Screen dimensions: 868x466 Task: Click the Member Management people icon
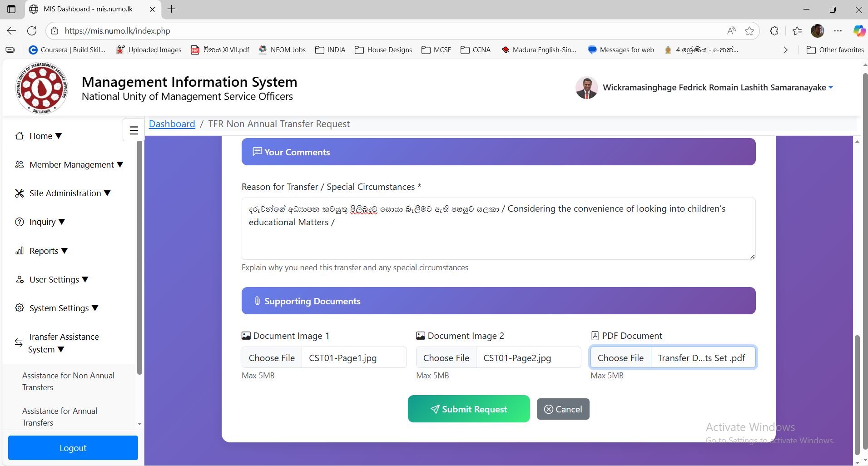pos(19,164)
